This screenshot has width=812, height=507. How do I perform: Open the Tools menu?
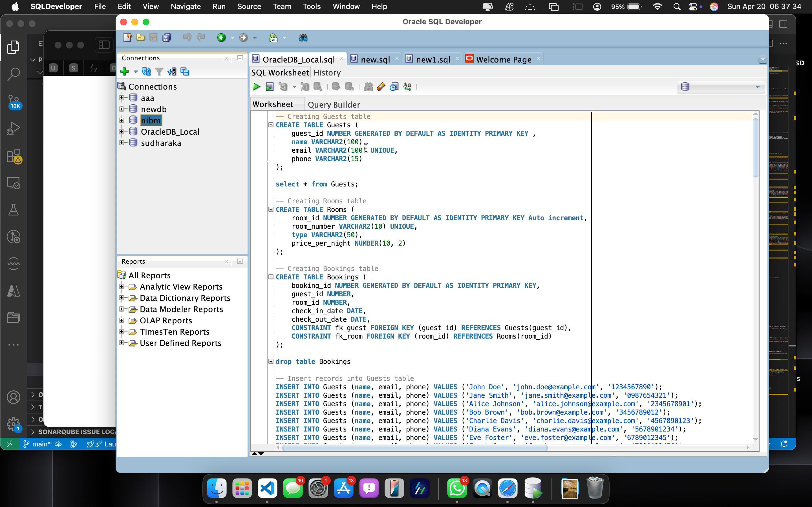(311, 6)
